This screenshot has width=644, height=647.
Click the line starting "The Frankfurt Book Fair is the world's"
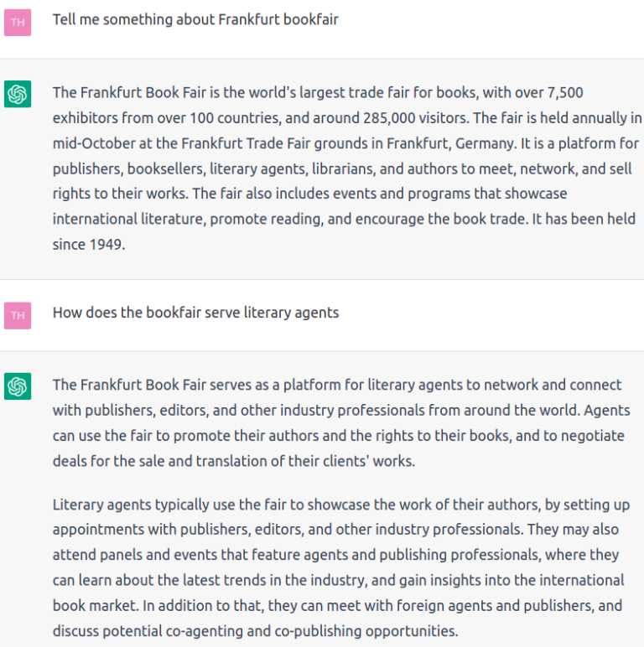[318, 92]
